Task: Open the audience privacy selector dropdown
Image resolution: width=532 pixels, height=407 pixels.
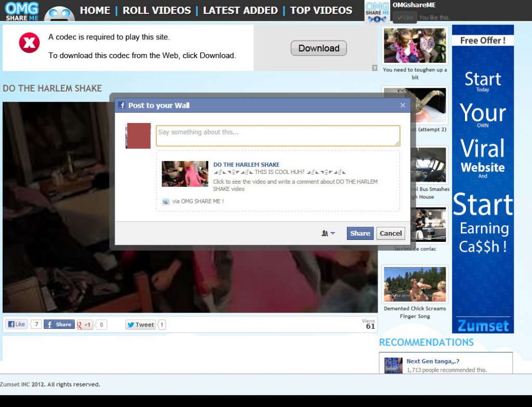Action: [x=328, y=233]
